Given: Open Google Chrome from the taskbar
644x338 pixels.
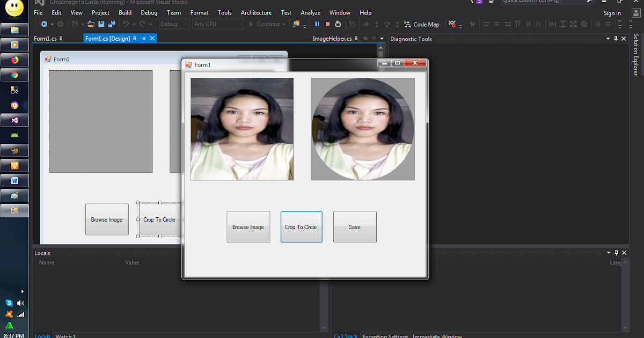Looking at the screenshot, I should click(x=14, y=75).
